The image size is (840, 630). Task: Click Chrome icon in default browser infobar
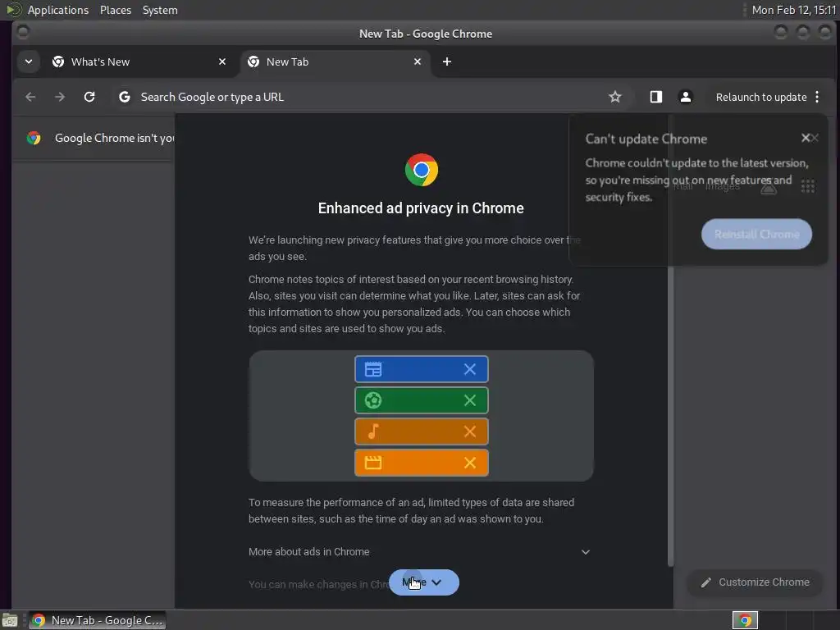[x=34, y=138]
